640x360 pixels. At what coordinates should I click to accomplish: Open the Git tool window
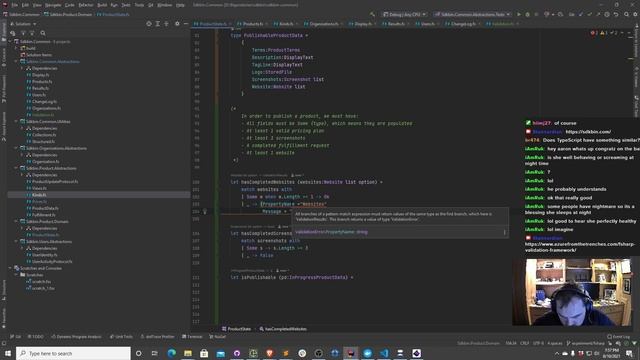[x=16, y=337]
